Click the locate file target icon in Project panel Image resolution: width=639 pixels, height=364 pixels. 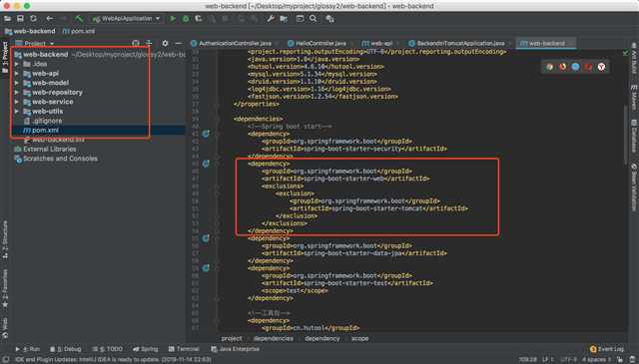point(136,43)
